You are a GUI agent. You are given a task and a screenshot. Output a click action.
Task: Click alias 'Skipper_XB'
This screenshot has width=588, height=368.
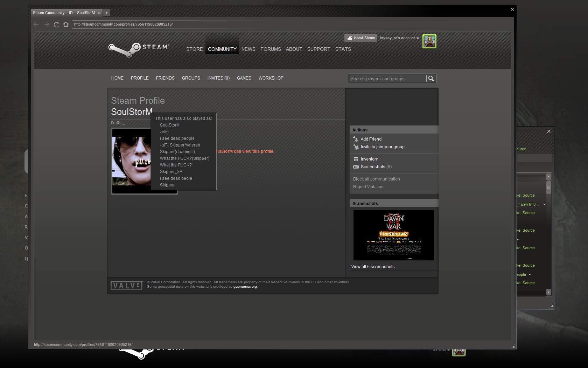[171, 172]
